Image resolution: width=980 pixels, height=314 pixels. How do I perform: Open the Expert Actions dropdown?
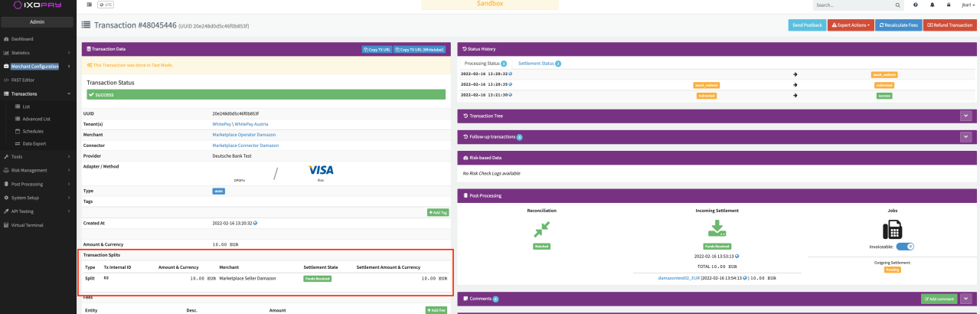pos(850,25)
